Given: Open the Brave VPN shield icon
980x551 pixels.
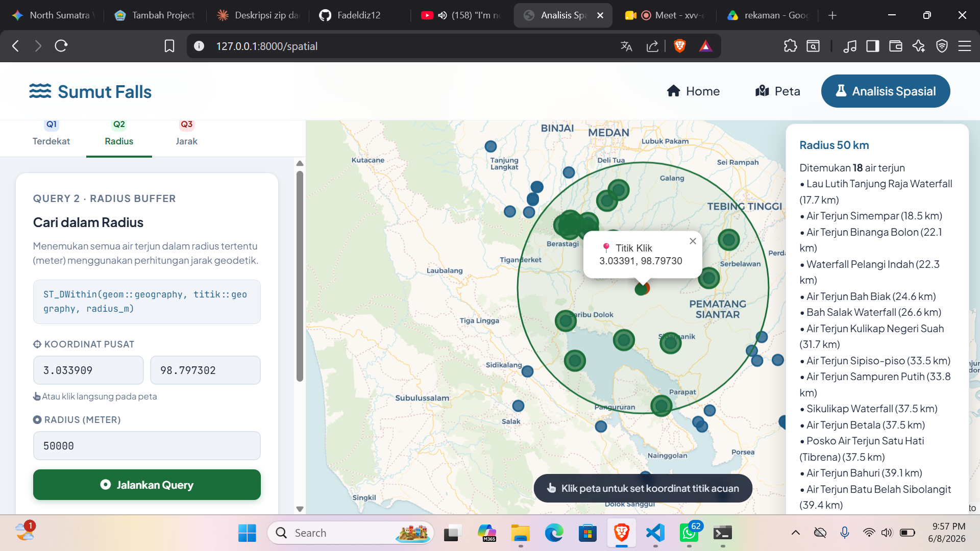Looking at the screenshot, I should point(942,46).
